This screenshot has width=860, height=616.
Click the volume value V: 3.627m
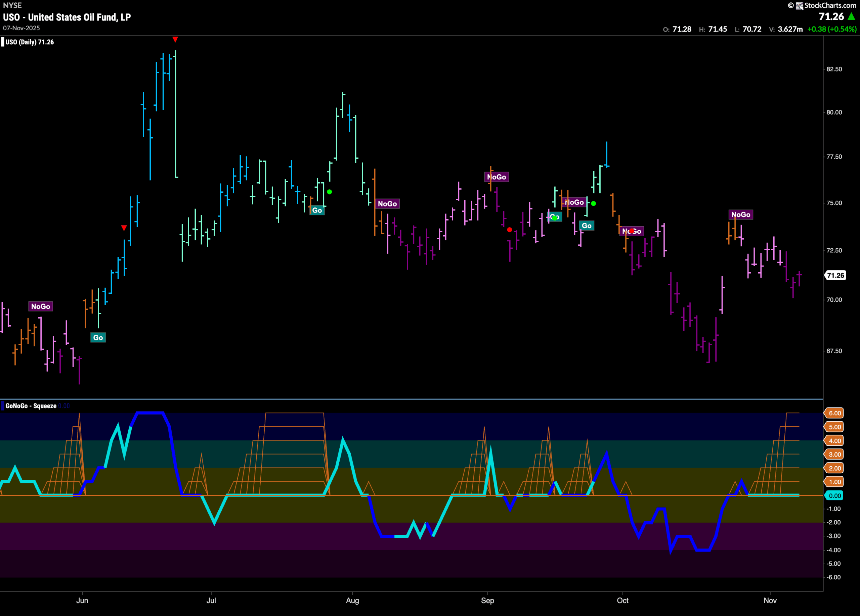point(786,29)
